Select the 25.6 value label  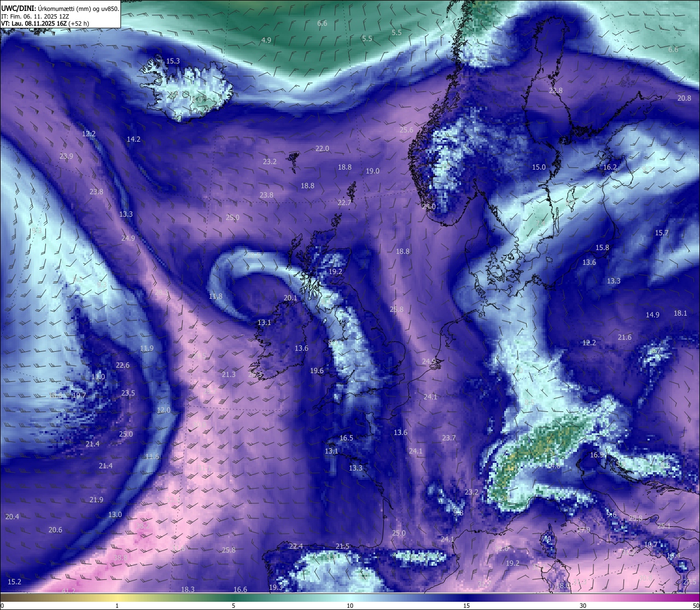[x=406, y=130]
